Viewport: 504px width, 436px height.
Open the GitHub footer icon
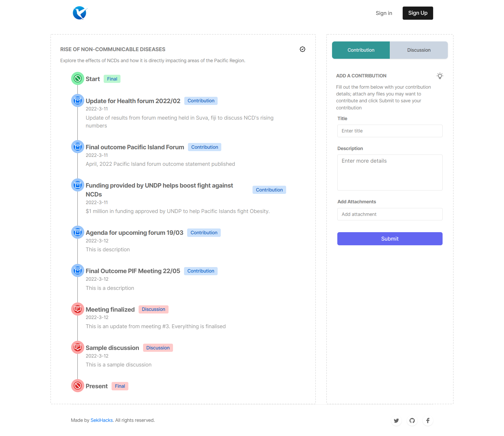(x=412, y=421)
